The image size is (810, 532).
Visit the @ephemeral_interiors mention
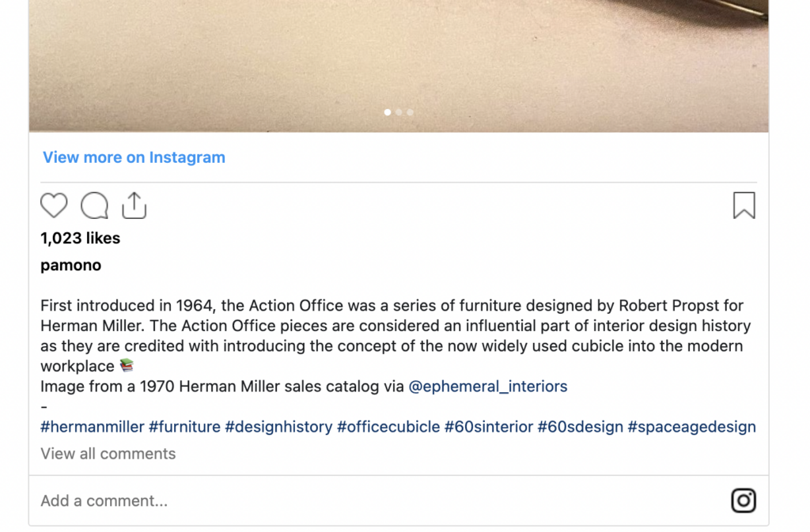(x=488, y=387)
